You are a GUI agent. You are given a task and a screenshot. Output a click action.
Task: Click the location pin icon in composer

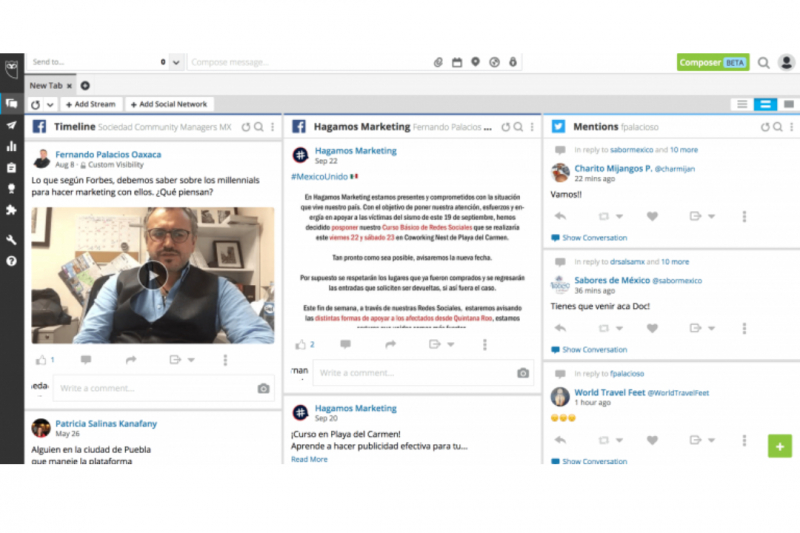coord(475,62)
